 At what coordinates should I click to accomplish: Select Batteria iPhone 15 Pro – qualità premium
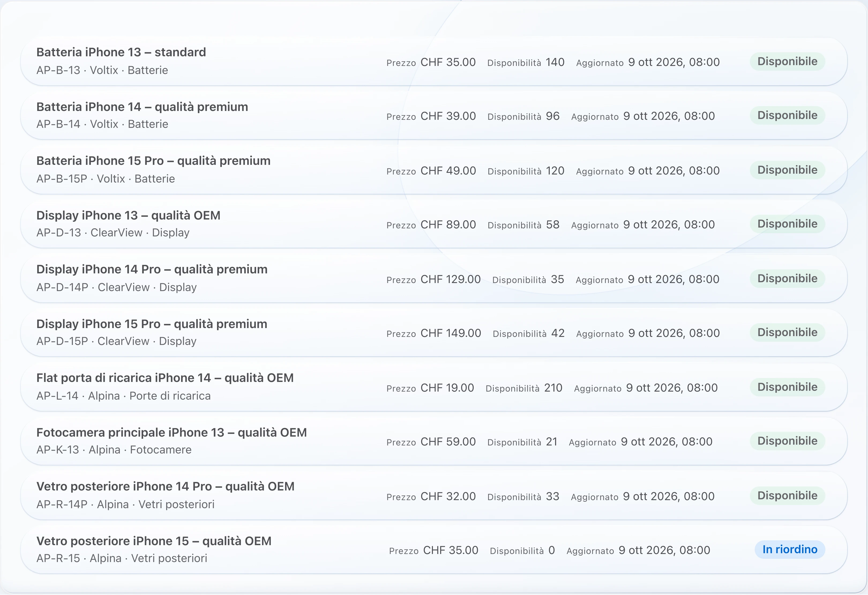click(x=153, y=161)
